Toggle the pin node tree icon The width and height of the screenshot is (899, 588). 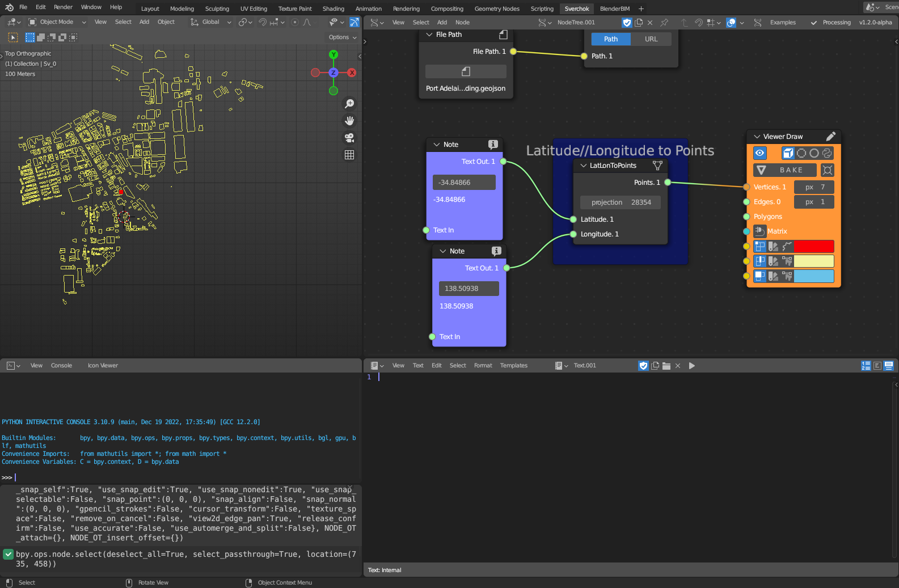[x=664, y=23]
